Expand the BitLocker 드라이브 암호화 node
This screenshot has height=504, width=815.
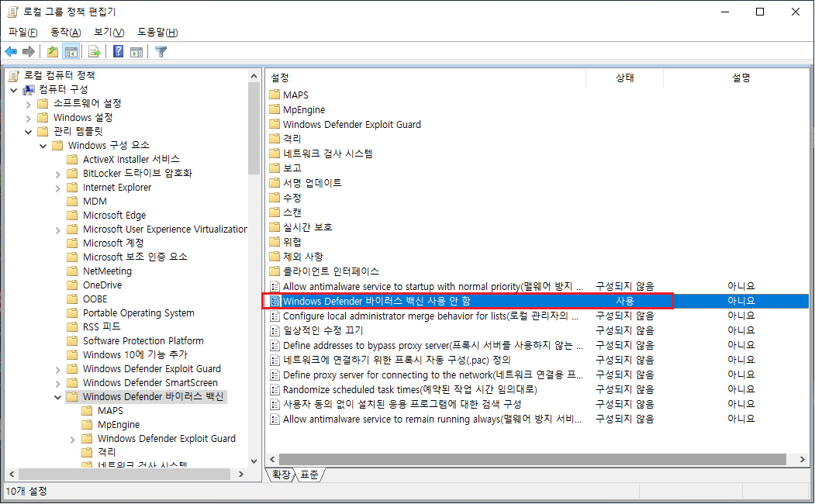coord(57,174)
